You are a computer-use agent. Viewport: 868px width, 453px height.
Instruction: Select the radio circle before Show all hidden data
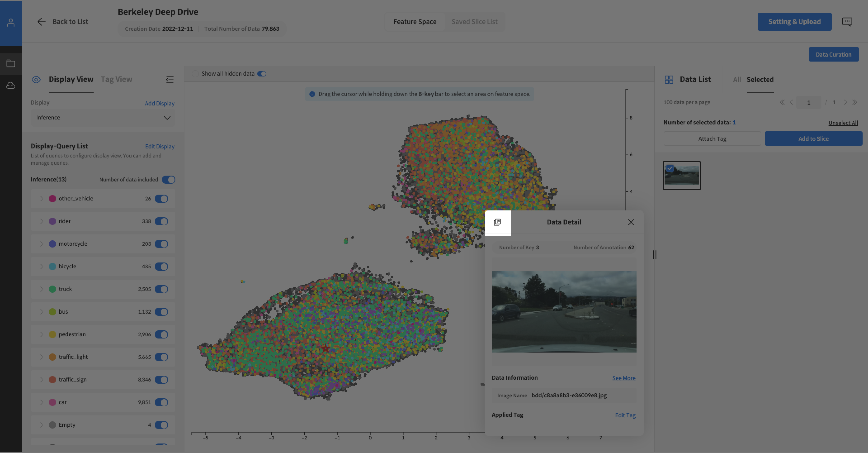[x=195, y=74]
